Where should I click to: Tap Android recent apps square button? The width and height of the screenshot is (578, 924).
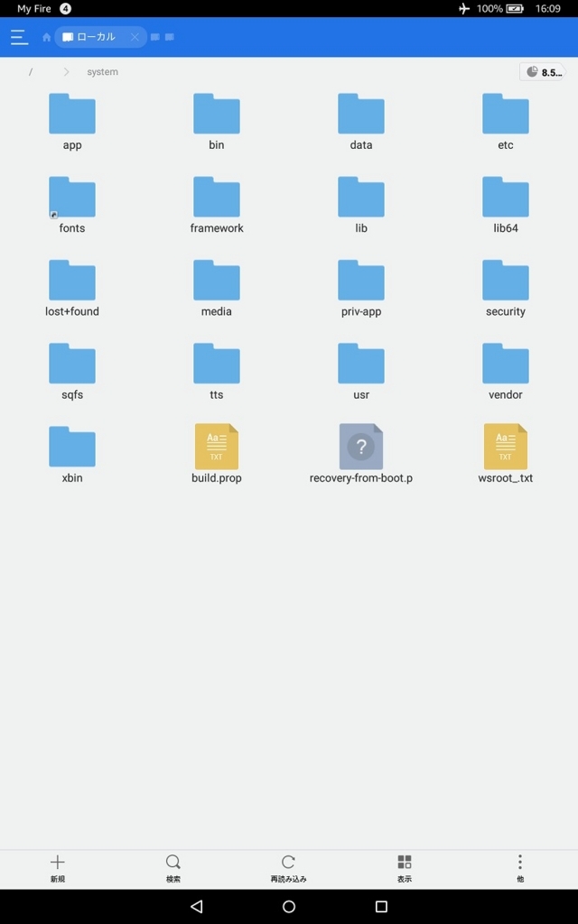click(x=381, y=906)
